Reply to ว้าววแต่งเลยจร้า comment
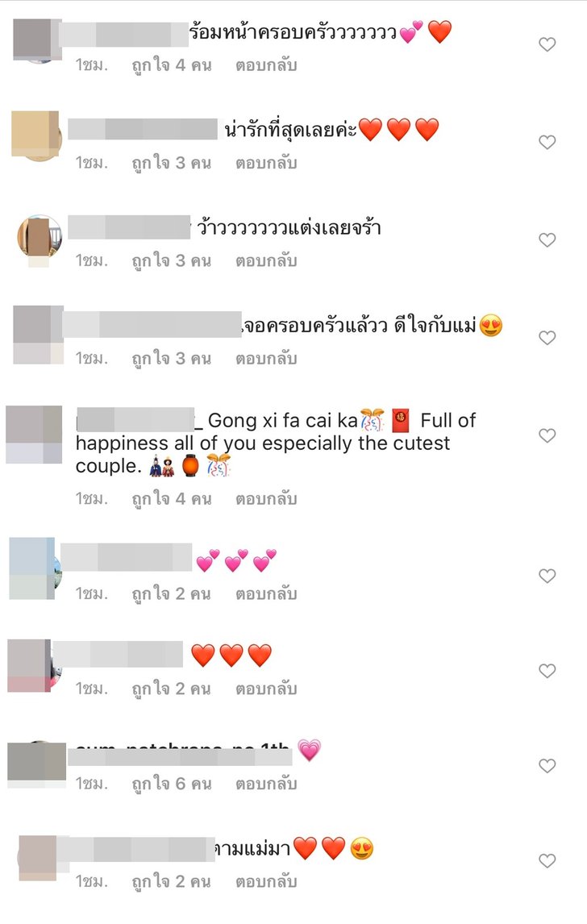The image size is (587, 924). pos(266,261)
